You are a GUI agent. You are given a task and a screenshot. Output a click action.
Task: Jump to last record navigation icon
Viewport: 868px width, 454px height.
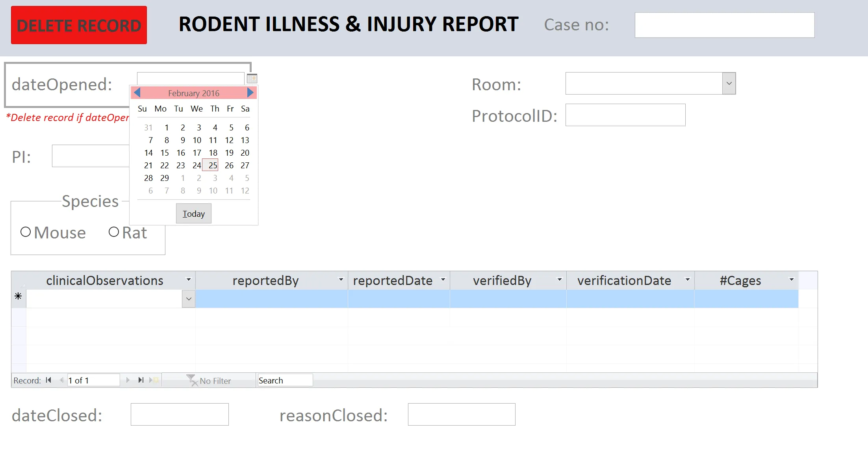pos(141,380)
